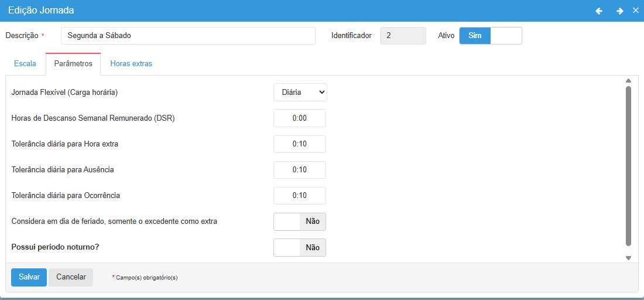Image resolution: width=644 pixels, height=300 pixels.
Task: Switch to the Escala tab
Action: point(25,64)
